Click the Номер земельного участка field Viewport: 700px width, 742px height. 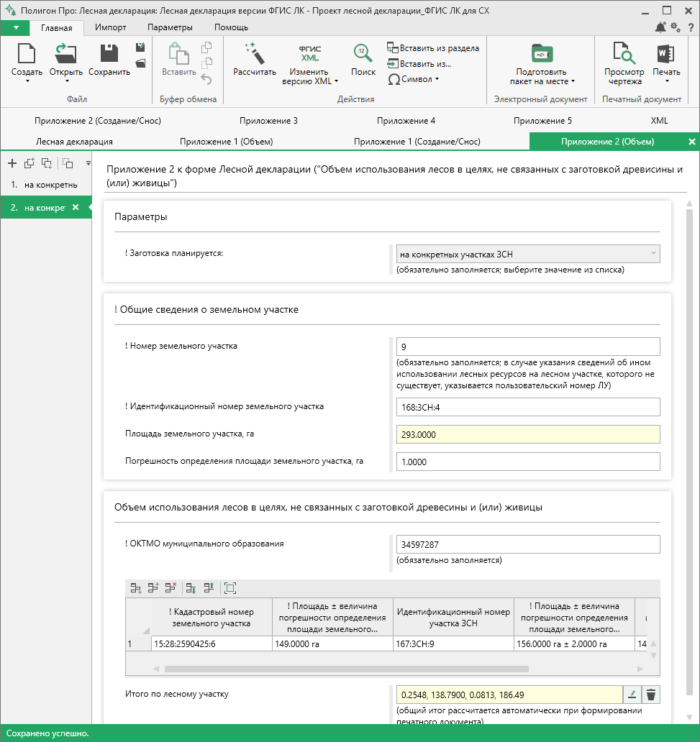pyautogui.click(x=528, y=347)
